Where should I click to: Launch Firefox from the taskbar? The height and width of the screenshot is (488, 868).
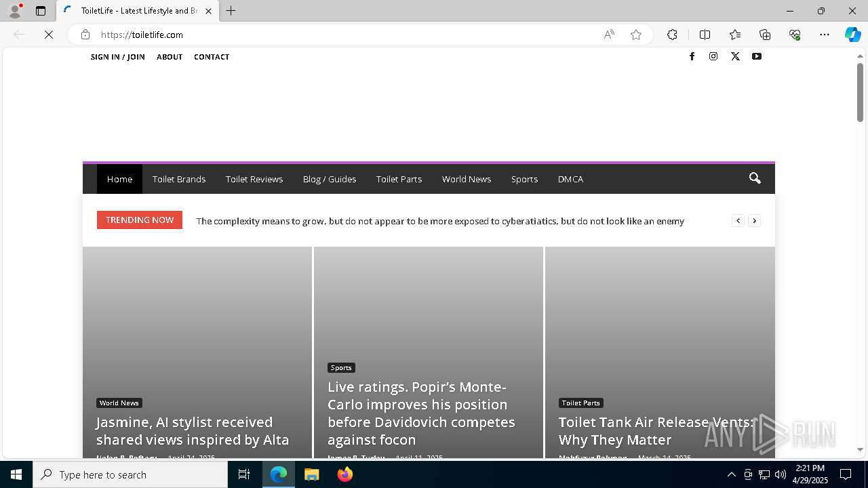click(344, 474)
